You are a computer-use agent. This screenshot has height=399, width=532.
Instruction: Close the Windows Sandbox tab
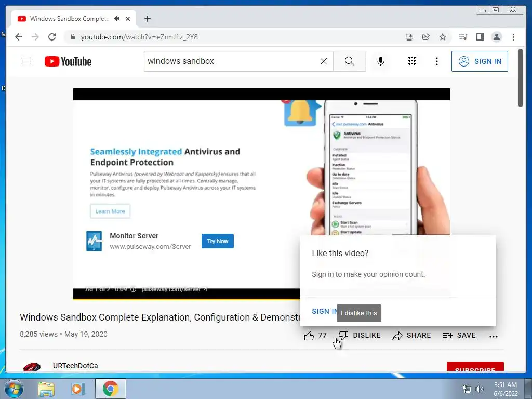click(x=128, y=19)
